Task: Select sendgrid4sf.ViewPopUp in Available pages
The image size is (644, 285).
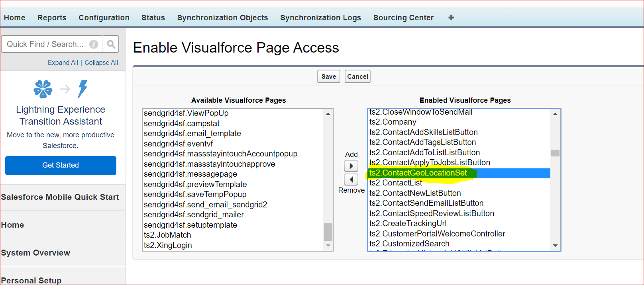Action: (x=233, y=113)
